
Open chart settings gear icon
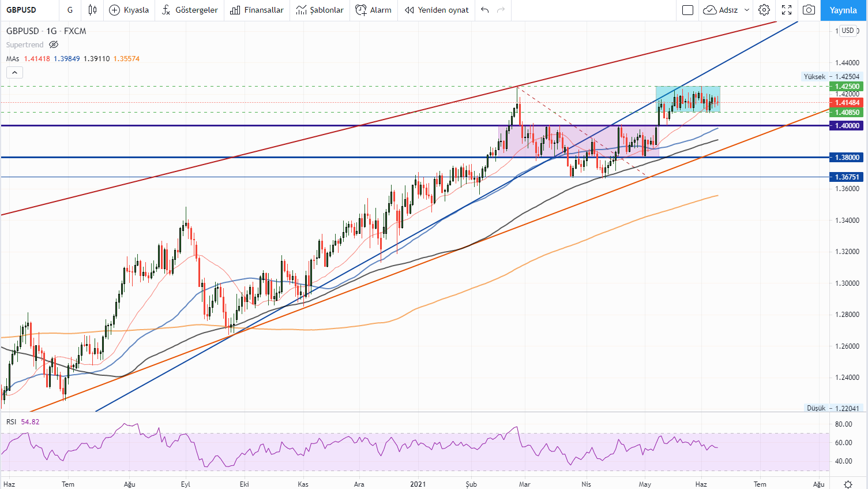tap(764, 10)
